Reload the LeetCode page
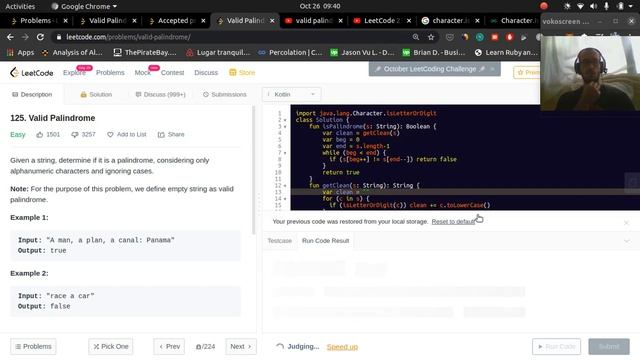This screenshot has width=640, height=360. (40, 37)
